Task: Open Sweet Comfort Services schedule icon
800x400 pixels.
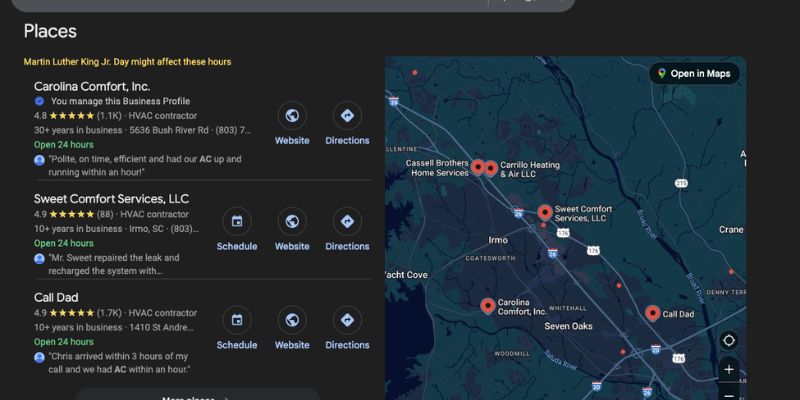Action: coord(237,221)
